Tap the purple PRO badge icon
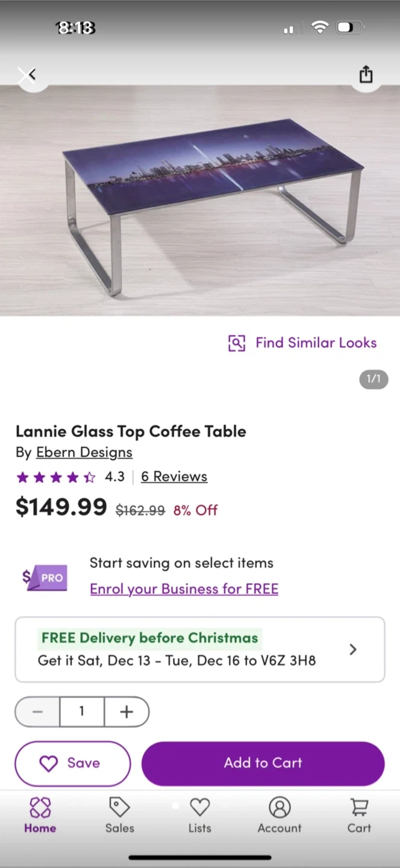 coord(44,577)
